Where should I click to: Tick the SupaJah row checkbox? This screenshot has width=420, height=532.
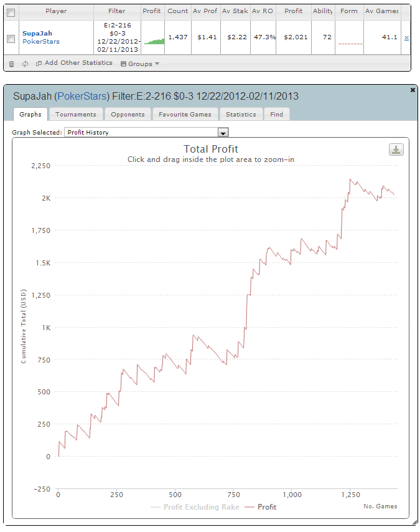coord(11,39)
